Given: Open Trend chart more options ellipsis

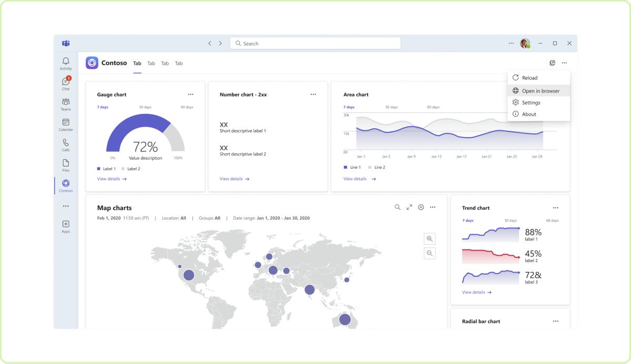Looking at the screenshot, I should click(556, 208).
